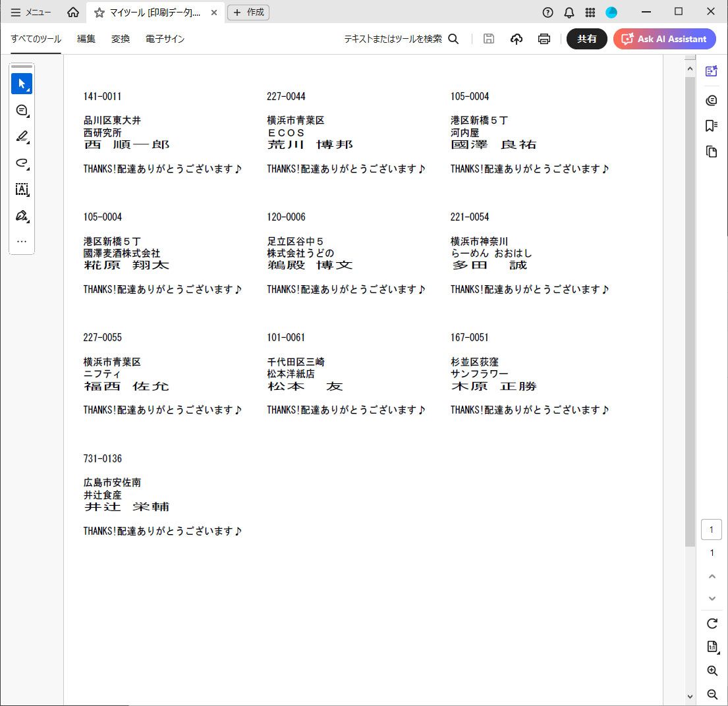Click the scrollbar up arrow
This screenshot has height=706, width=728.
(690, 68)
